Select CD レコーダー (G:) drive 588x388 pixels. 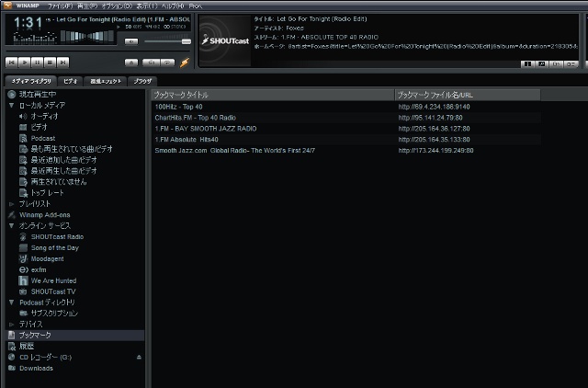45,358
